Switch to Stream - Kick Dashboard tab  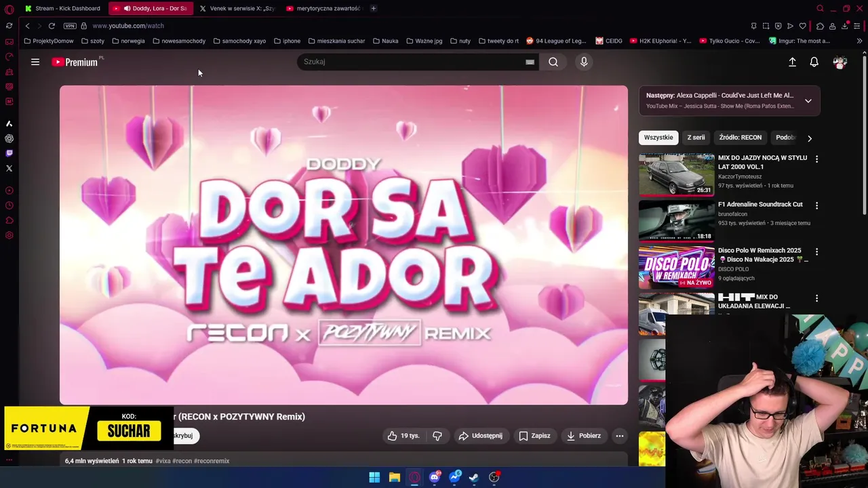coord(62,8)
